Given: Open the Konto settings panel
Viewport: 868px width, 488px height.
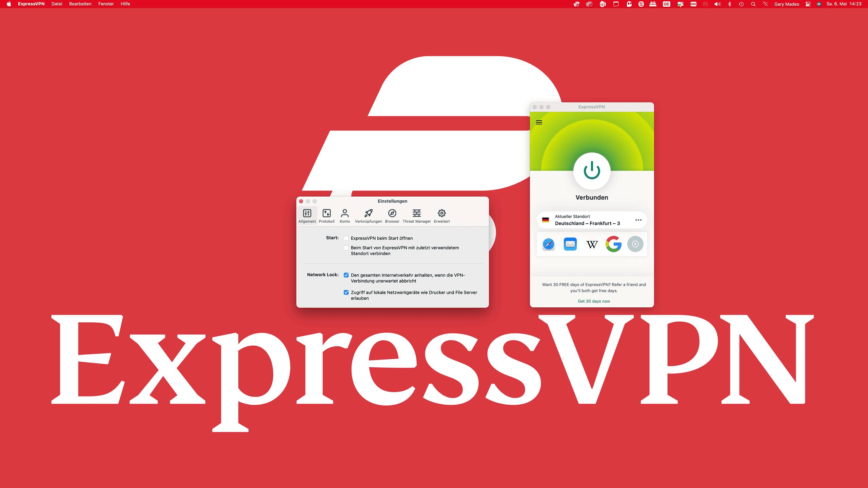Looking at the screenshot, I should [344, 216].
